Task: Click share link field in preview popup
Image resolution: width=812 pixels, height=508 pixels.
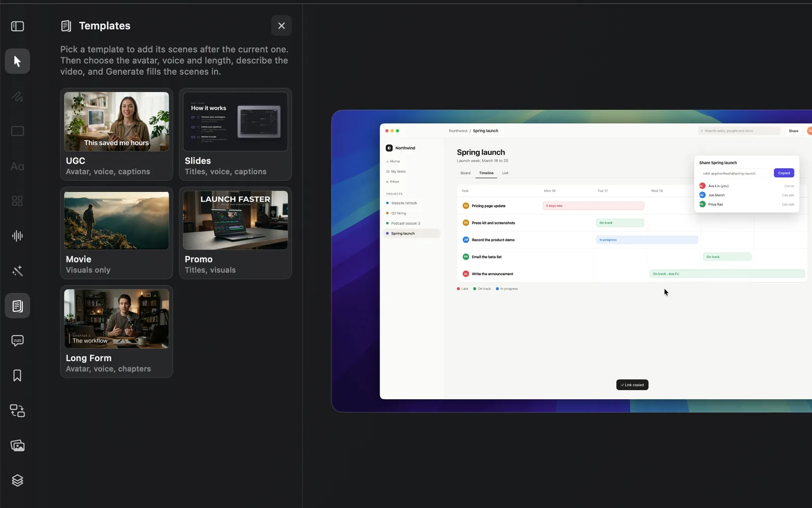Action: pyautogui.click(x=735, y=173)
